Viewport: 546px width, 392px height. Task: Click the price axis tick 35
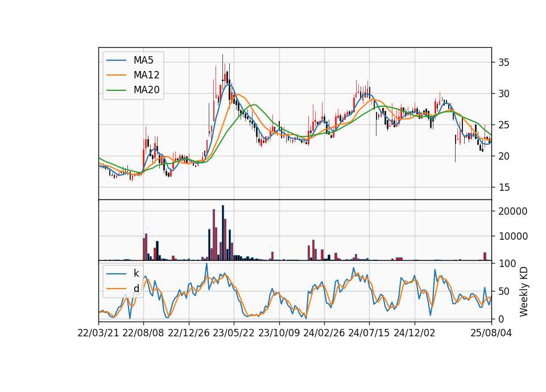click(504, 62)
